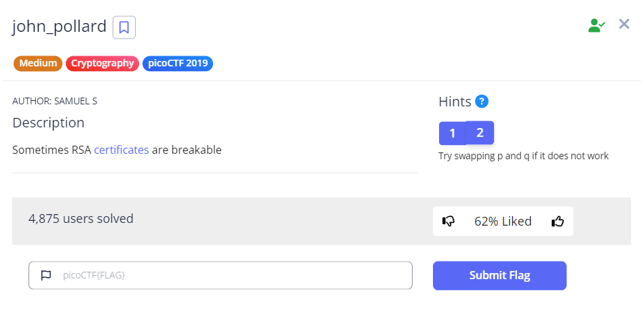Image resolution: width=644 pixels, height=311 pixels.
Task: Show hint number 1
Action: 453,133
